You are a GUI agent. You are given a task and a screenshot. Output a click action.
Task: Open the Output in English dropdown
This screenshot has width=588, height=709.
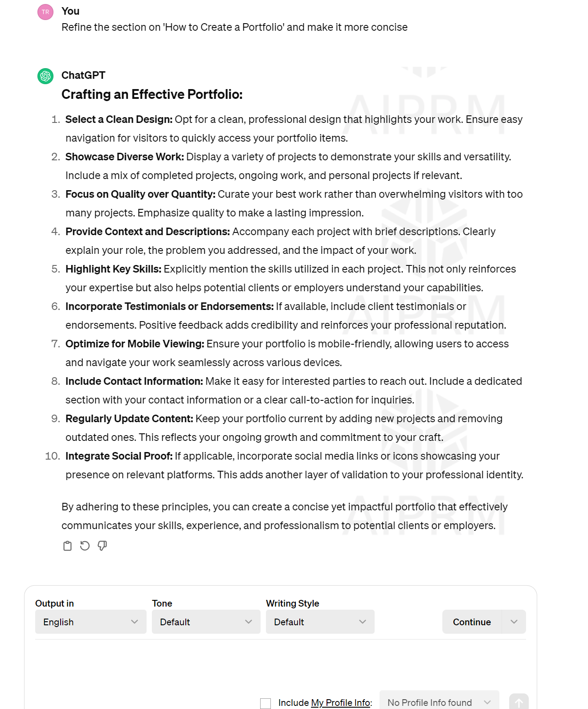coord(91,622)
